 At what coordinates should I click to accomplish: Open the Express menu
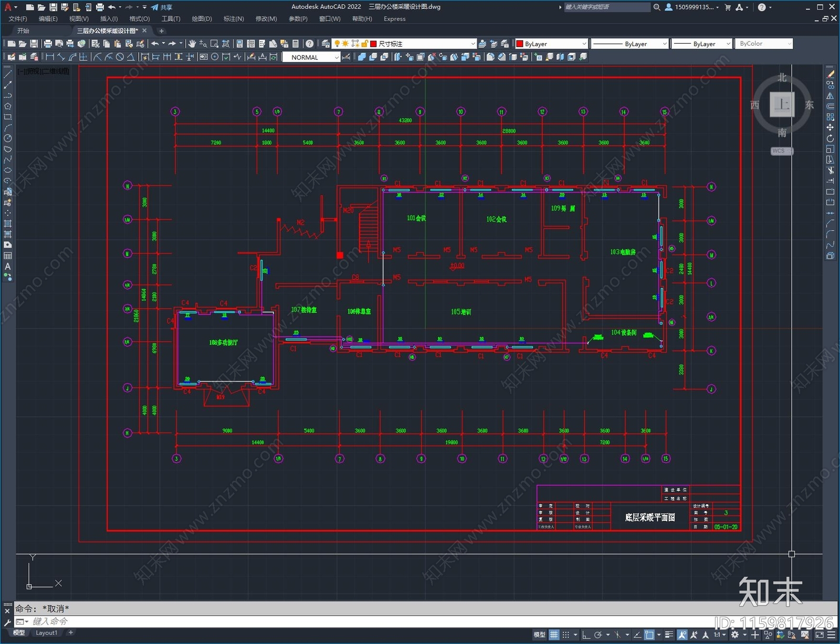click(x=394, y=18)
